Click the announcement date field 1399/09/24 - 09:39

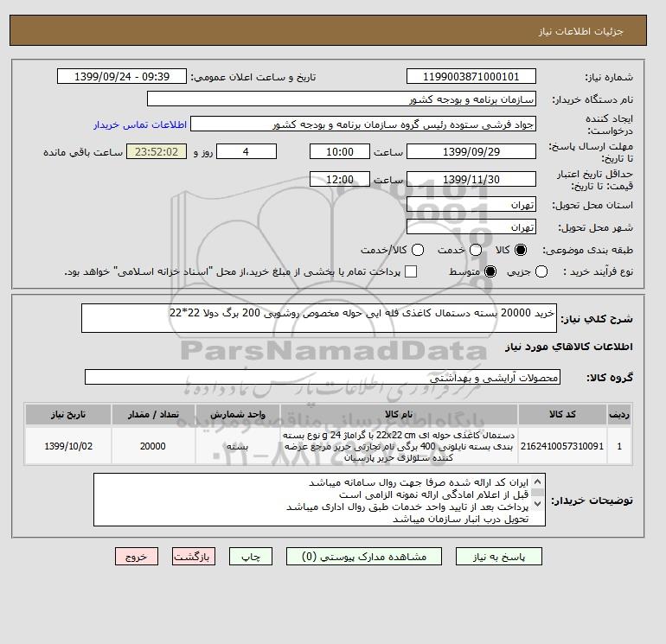pyautogui.click(x=122, y=76)
